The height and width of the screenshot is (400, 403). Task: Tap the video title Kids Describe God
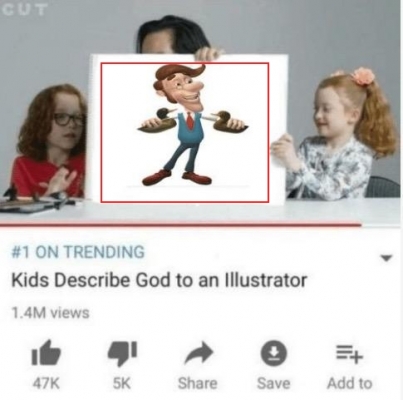(x=159, y=280)
